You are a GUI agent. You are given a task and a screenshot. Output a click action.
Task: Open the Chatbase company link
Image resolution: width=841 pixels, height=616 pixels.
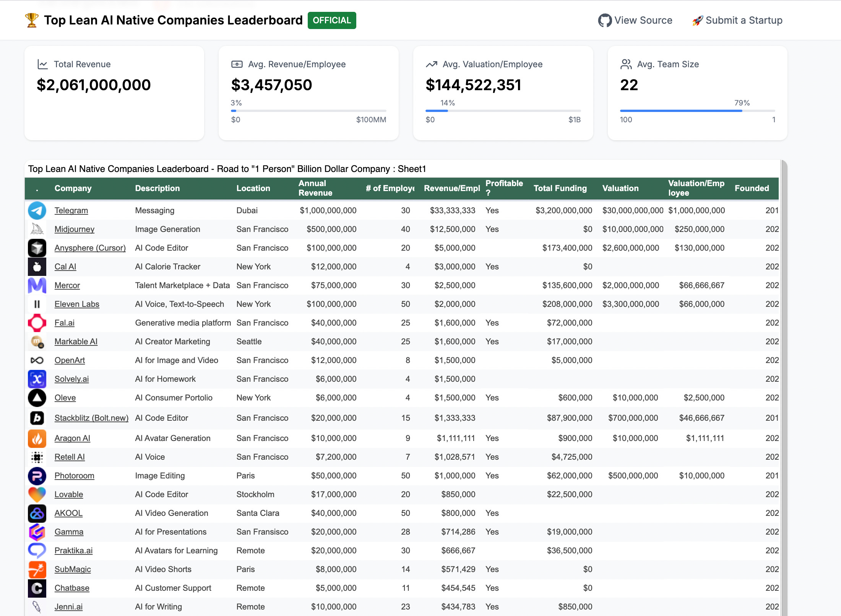72,588
